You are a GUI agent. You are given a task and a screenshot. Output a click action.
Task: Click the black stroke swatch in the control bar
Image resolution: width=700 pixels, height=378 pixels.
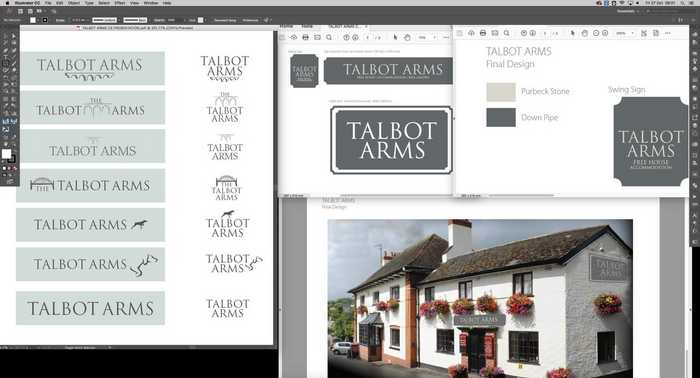tap(45, 20)
